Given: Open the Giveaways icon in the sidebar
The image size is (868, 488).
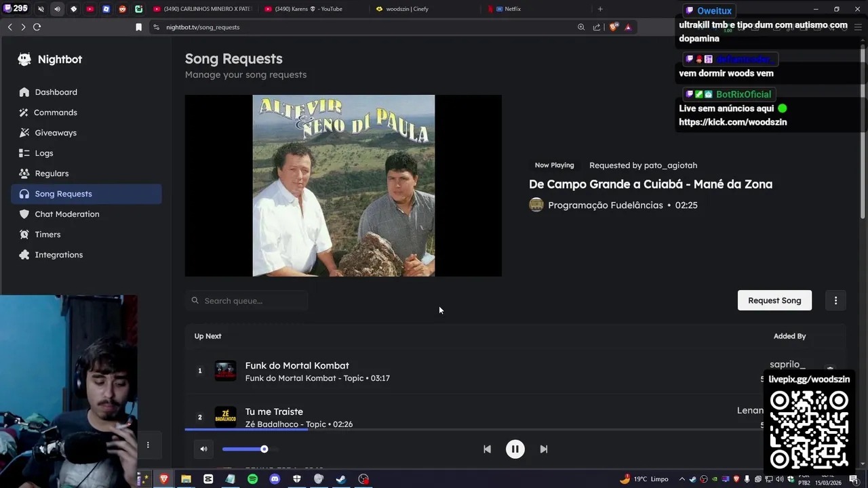Looking at the screenshot, I should coord(24,133).
